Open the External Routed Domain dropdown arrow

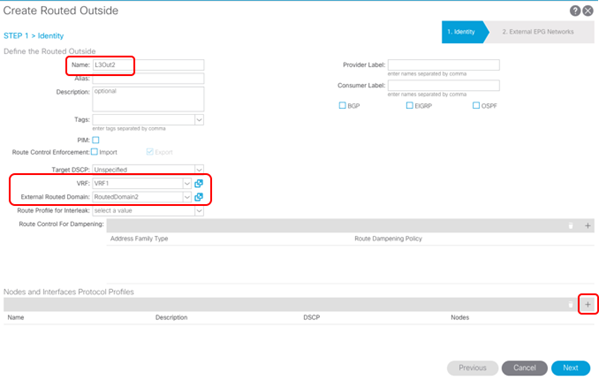point(187,197)
